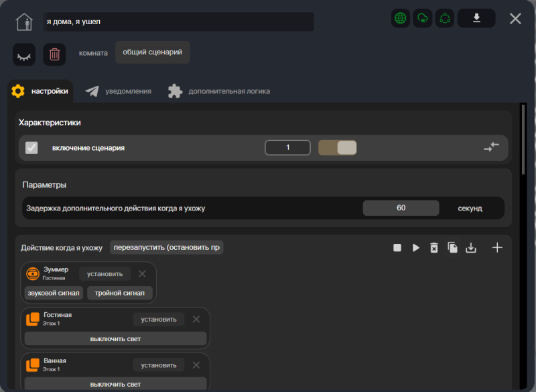
Task: Click the delay field showing 60
Action: pos(401,208)
